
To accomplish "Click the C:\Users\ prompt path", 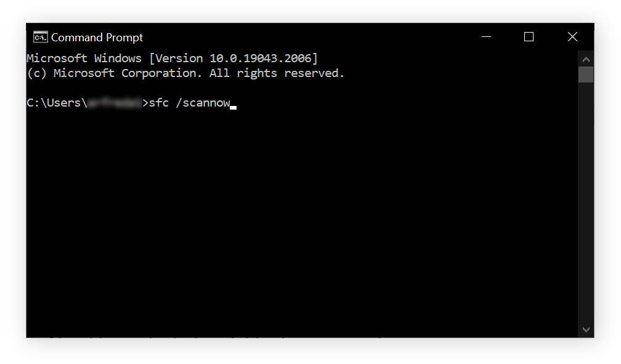I will tap(57, 103).
